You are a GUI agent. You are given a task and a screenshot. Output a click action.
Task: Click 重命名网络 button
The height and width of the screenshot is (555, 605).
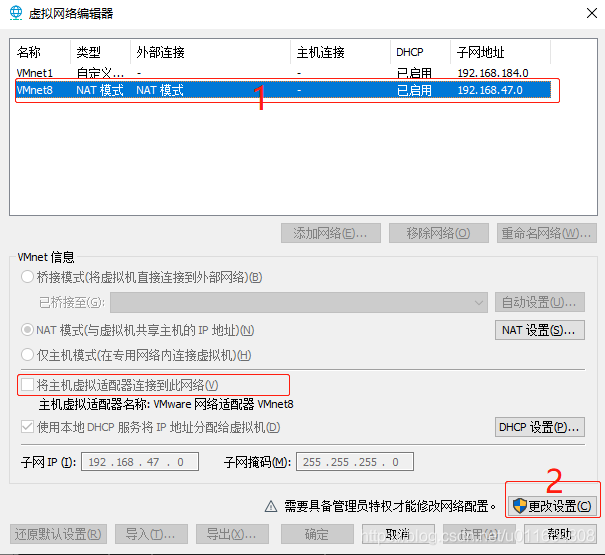pyautogui.click(x=547, y=233)
